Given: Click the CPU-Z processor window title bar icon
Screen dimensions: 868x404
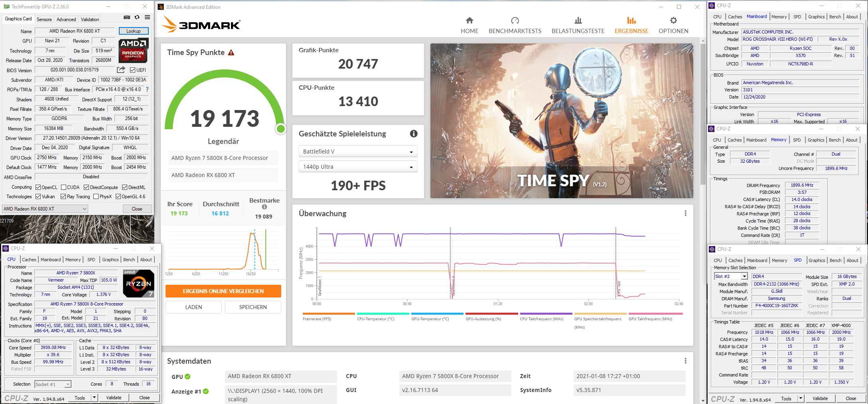Looking at the screenshot, I should [6, 248].
